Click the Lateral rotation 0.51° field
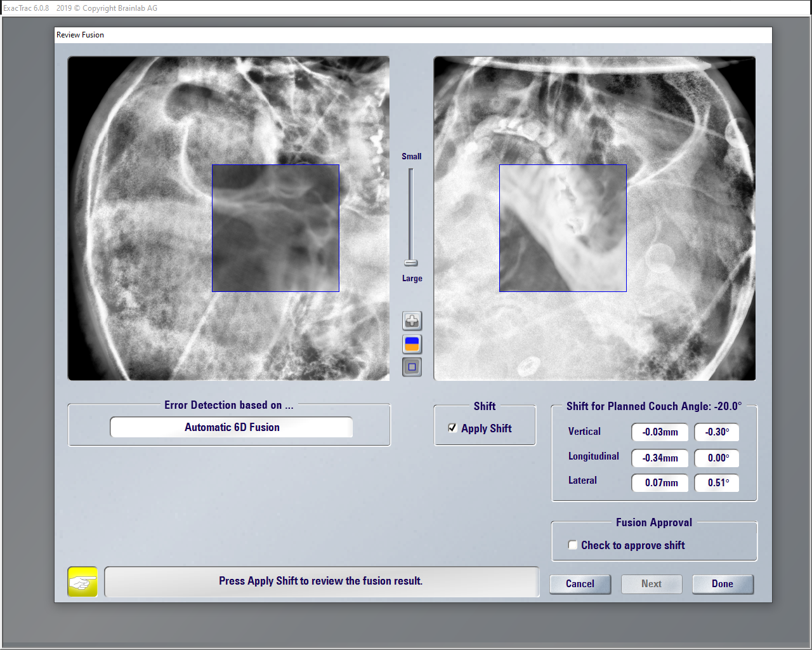Screen dimensions: 812x650 pos(717,482)
